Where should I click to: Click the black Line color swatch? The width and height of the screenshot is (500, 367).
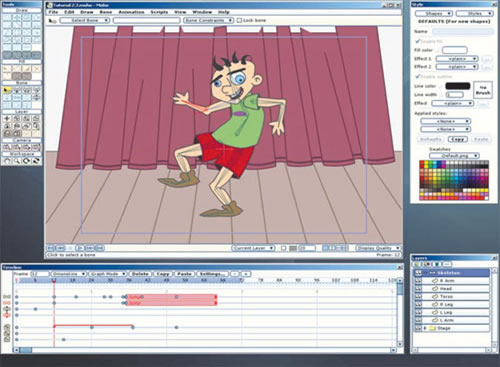(x=458, y=86)
